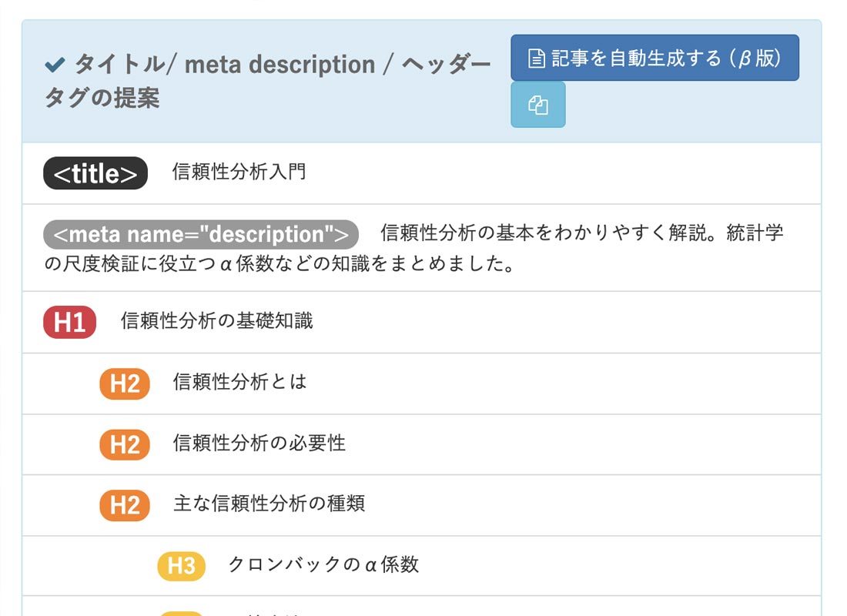Click the title row containing the <title> badge
Screen dimensions: 847x616
click(x=423, y=172)
